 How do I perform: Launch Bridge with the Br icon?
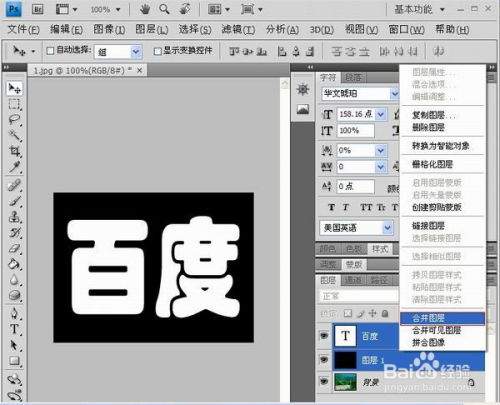coord(38,9)
